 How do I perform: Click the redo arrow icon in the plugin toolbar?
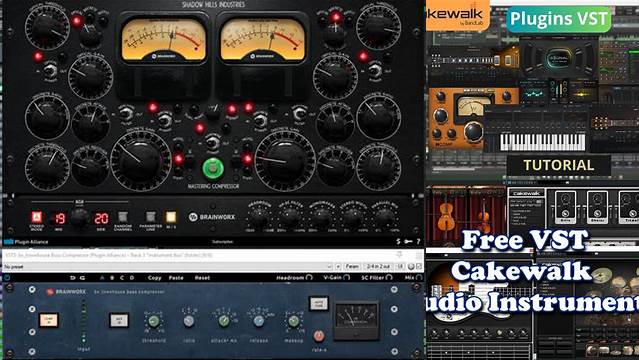coord(82,278)
